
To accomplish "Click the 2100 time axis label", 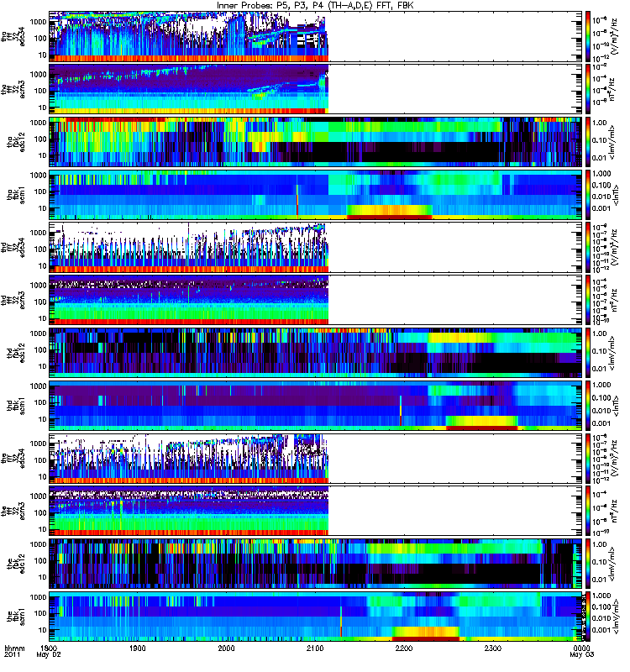I will coord(315,648).
